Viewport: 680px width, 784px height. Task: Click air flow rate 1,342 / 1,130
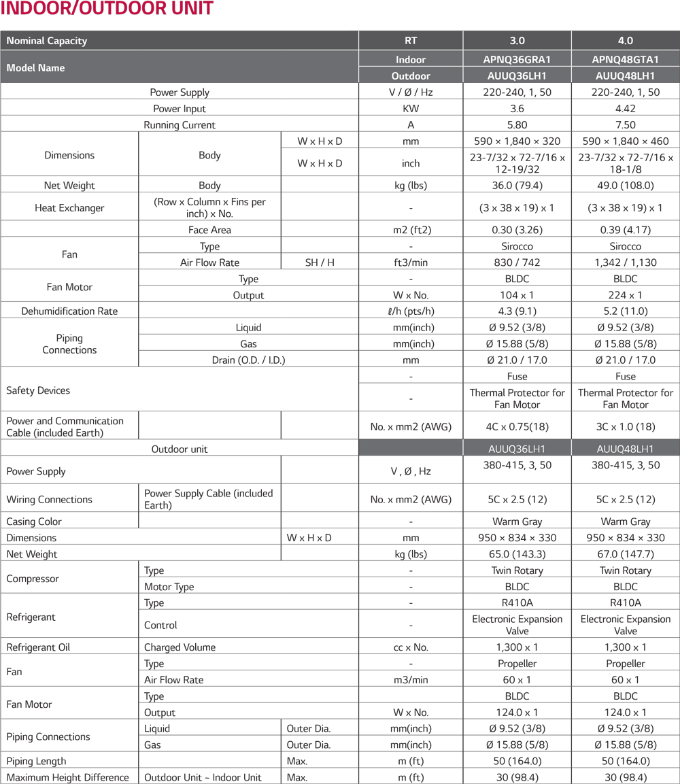625,262
